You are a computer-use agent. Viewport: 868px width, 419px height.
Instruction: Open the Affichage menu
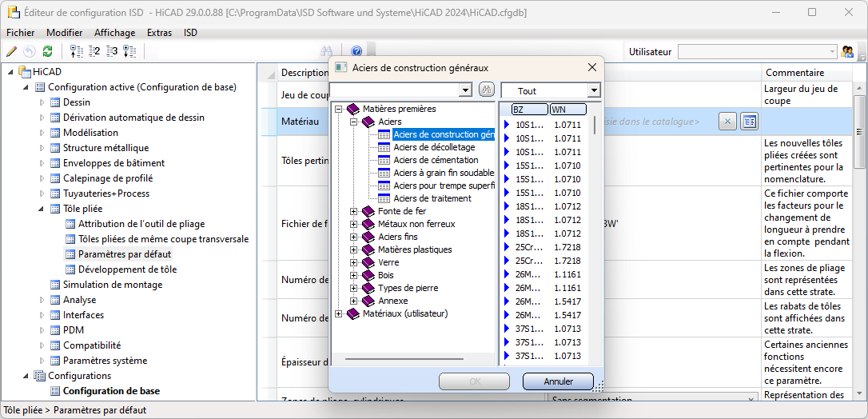(114, 33)
